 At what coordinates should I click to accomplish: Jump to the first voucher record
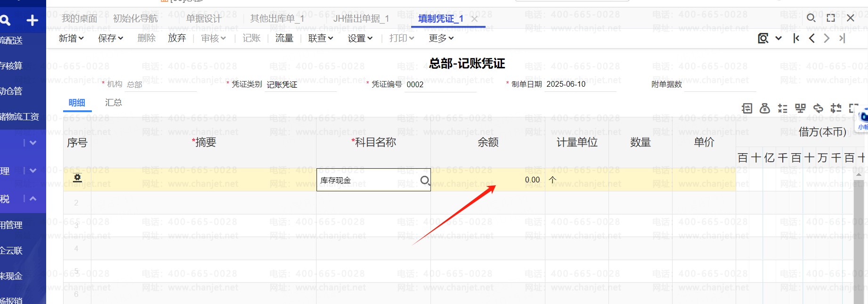(796, 38)
